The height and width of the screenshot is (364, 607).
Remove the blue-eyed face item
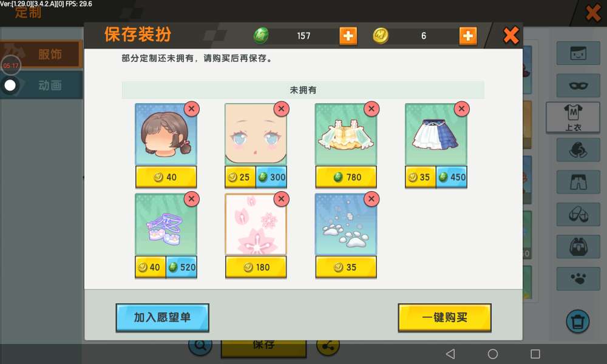click(282, 109)
